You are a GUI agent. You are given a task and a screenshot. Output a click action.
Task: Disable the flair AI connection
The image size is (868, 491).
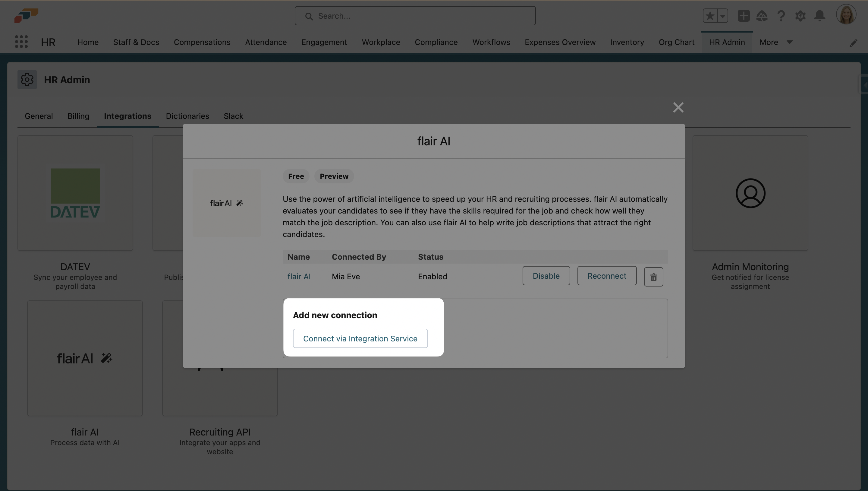(546, 276)
